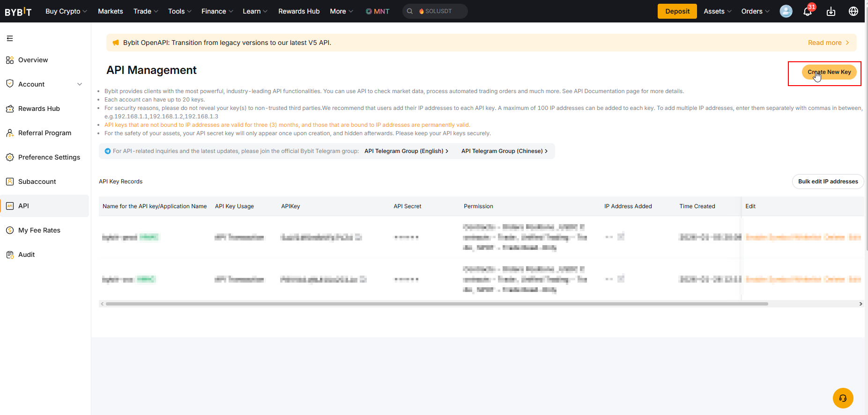This screenshot has width=868, height=415.
Task: Click the table scroll-left arrow
Action: [x=102, y=304]
